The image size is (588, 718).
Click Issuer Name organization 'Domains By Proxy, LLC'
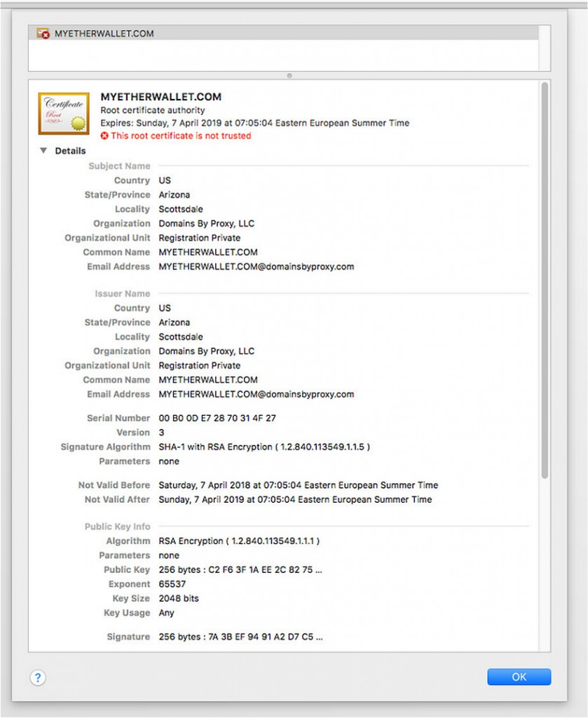206,351
